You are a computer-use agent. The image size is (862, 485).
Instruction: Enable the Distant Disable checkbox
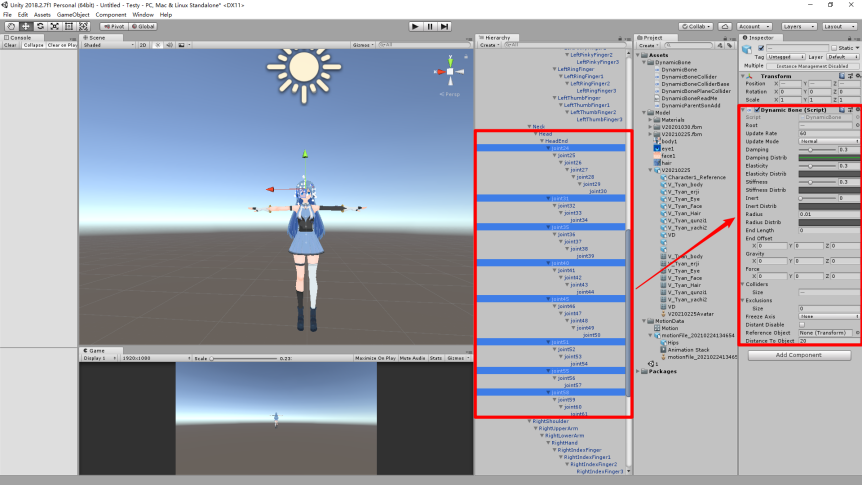coord(802,325)
